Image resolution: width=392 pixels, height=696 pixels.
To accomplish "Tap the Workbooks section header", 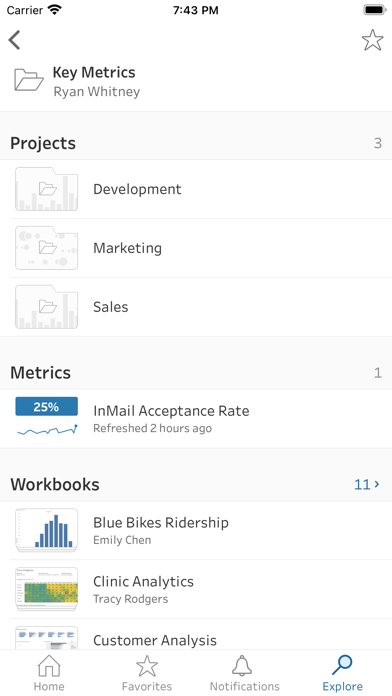I will [55, 484].
